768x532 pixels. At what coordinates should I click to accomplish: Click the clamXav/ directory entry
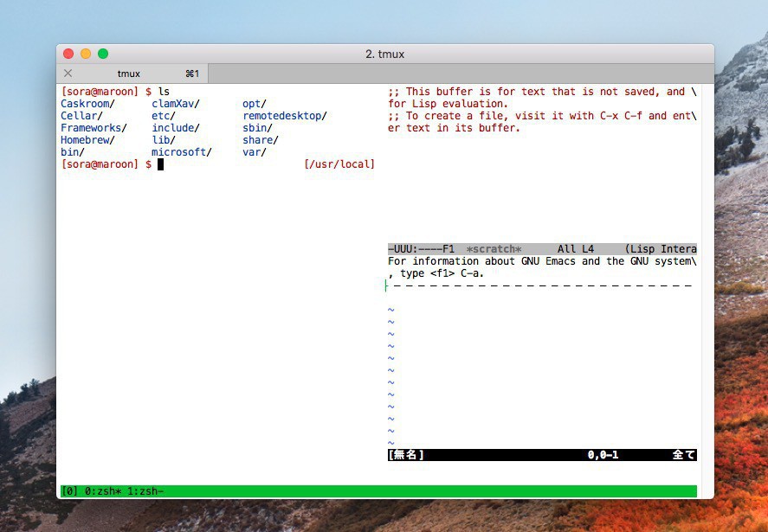tap(176, 104)
